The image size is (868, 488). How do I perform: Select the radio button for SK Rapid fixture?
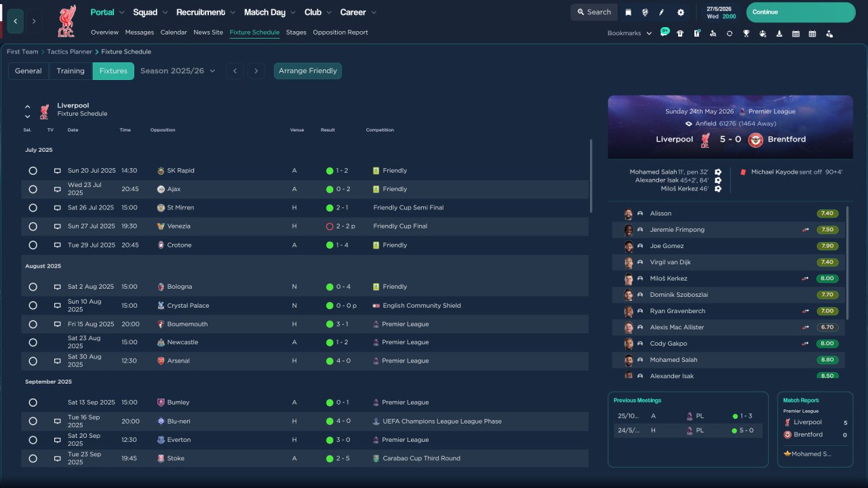point(33,171)
